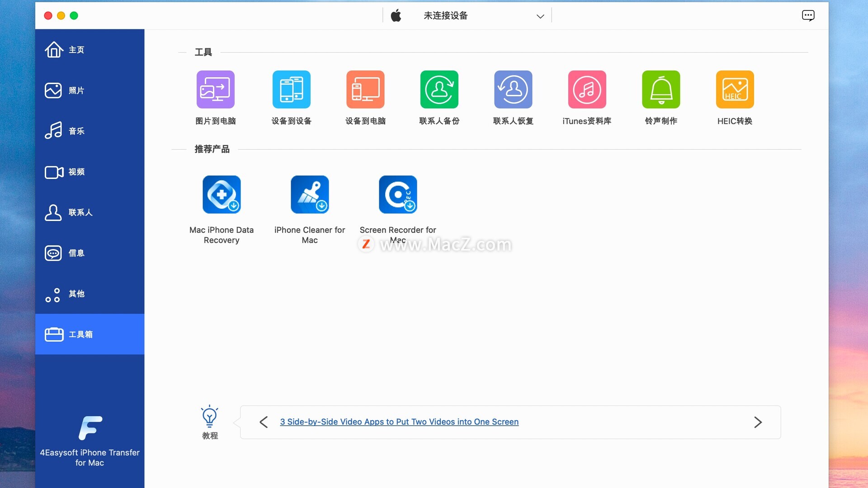Screen dimensions: 868x488
Task: Maximize the window with the green button
Action: pyautogui.click(x=74, y=16)
